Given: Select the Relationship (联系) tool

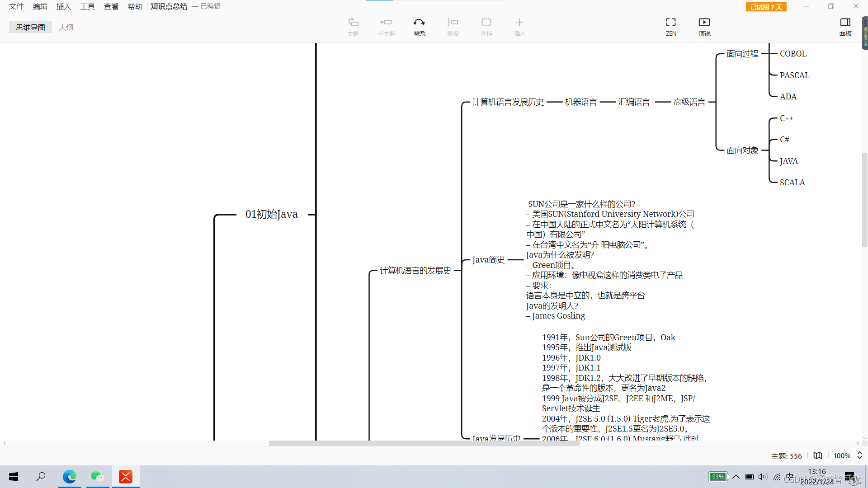Looking at the screenshot, I should click(x=420, y=27).
